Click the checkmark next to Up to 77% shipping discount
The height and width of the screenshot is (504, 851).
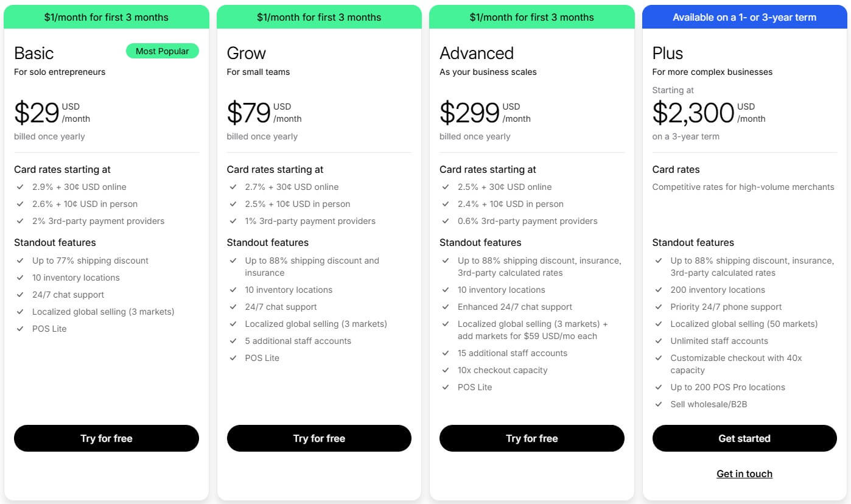20,261
